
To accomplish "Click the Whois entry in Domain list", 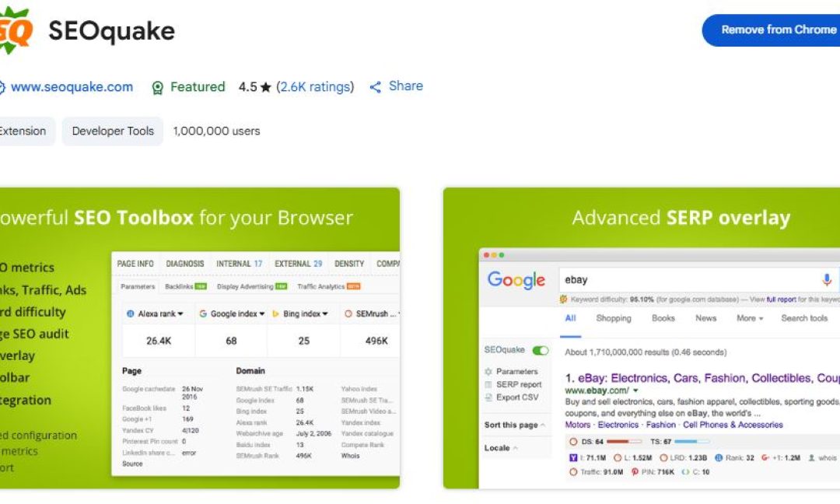I will 350,456.
